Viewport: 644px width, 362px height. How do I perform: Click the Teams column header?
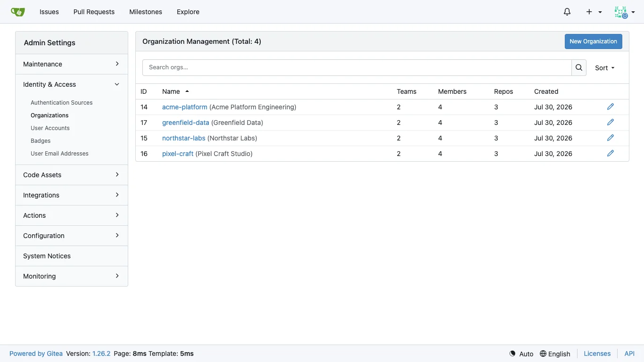[x=407, y=91]
